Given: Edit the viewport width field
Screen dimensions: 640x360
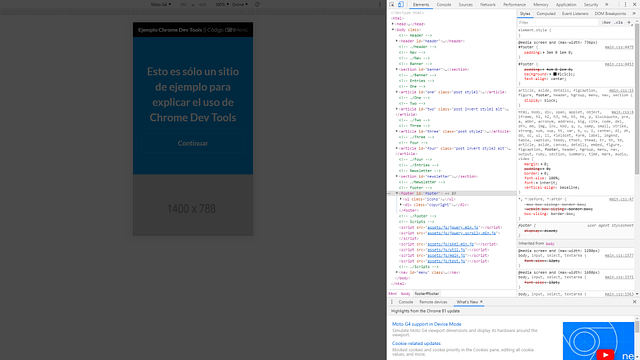Looking at the screenshot, I should [x=184, y=4].
